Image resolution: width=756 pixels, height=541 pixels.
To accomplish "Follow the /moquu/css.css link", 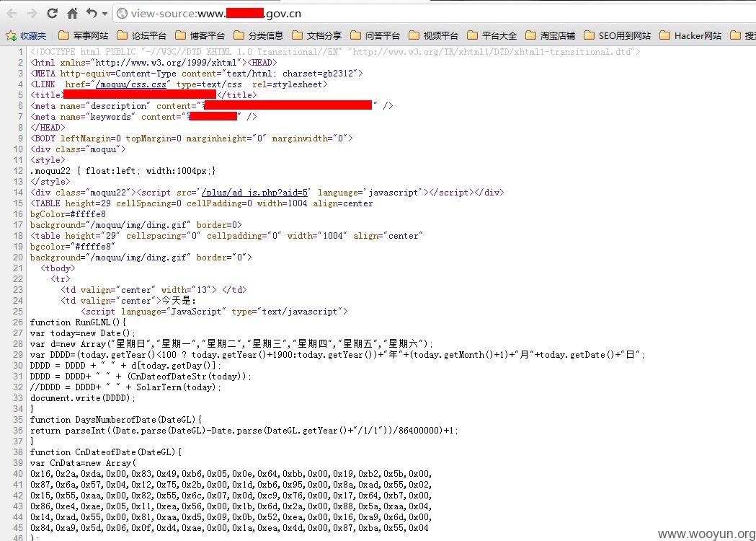I will 130,84.
